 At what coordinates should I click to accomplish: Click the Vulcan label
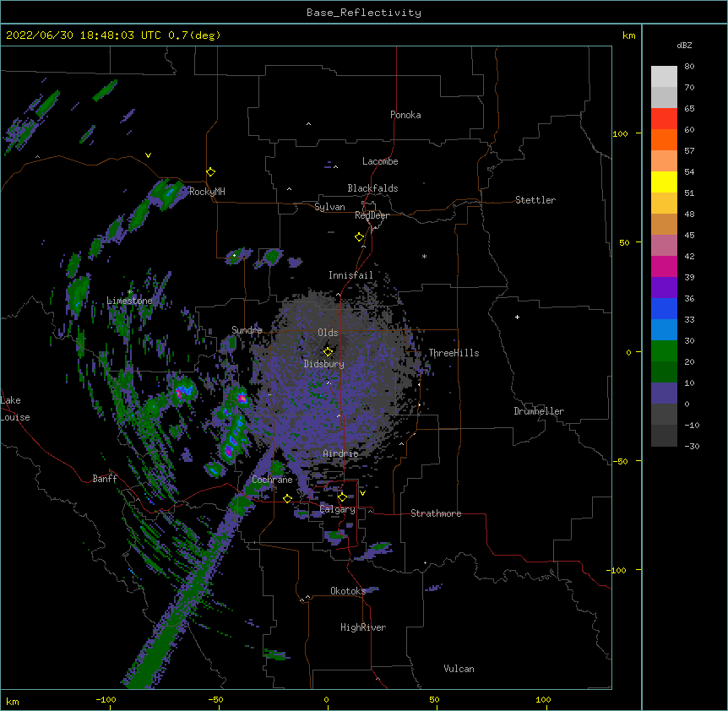(459, 669)
